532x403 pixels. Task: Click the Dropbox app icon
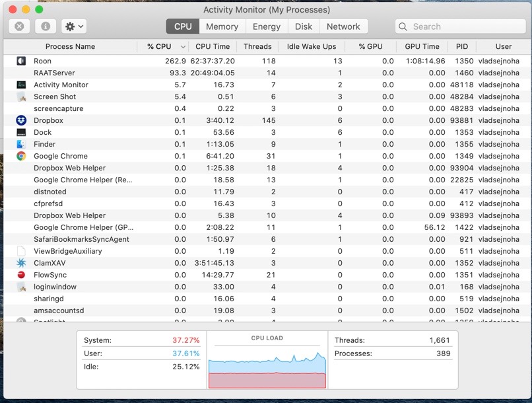point(21,120)
